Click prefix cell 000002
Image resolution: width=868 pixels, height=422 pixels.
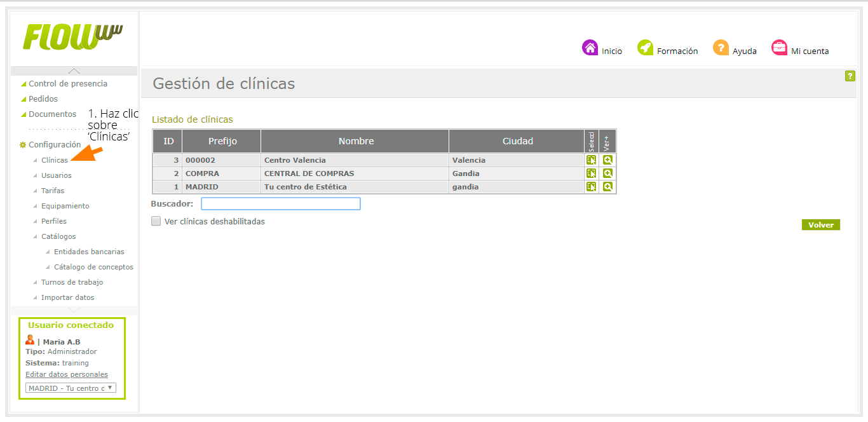pos(222,160)
